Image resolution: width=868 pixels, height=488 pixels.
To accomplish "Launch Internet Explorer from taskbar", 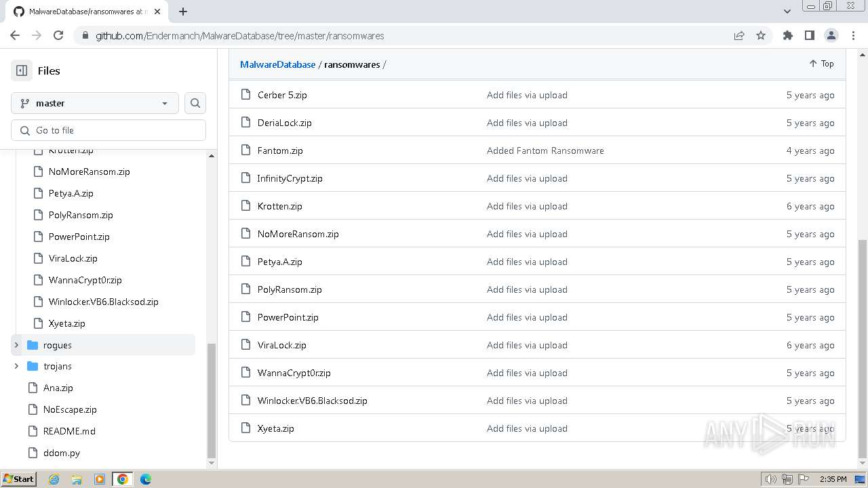I will click(x=54, y=479).
